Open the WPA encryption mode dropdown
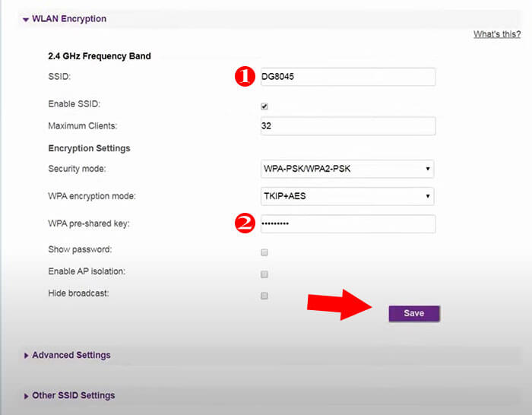Viewport: 532px width, 415px height. (347, 196)
